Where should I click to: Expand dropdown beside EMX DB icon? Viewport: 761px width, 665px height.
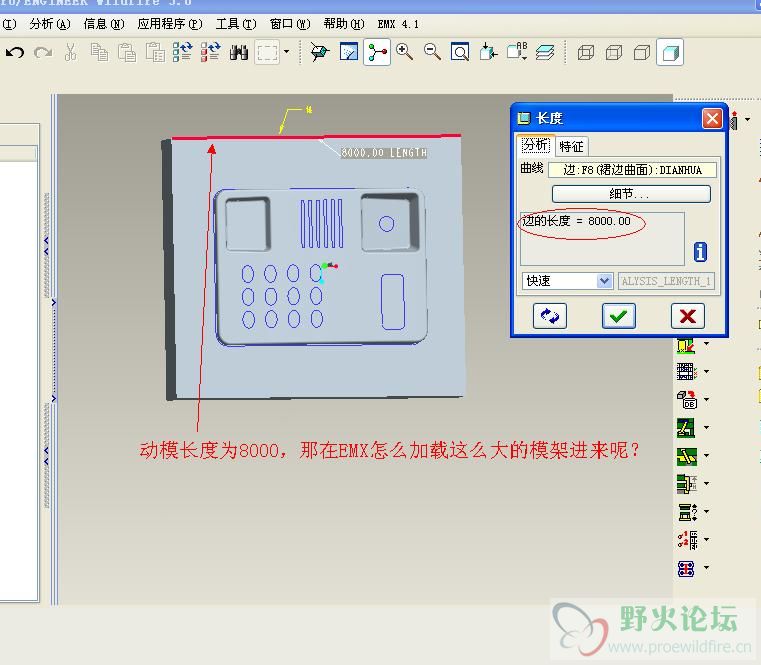pos(707,399)
